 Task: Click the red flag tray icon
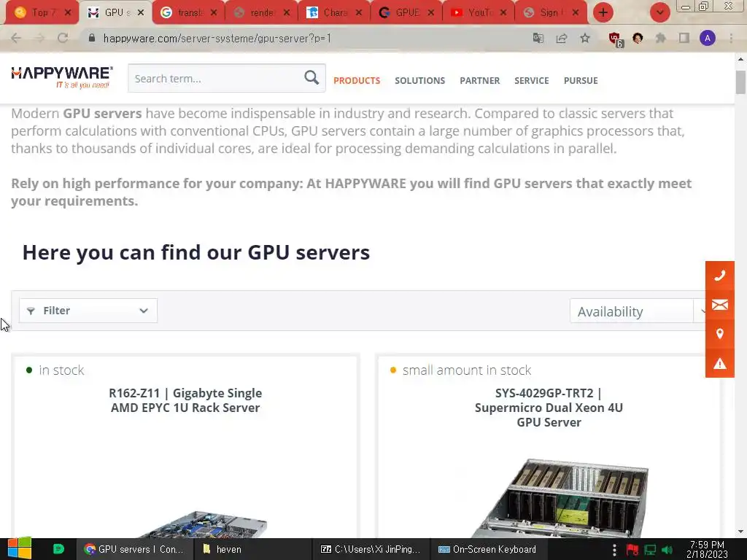click(632, 550)
